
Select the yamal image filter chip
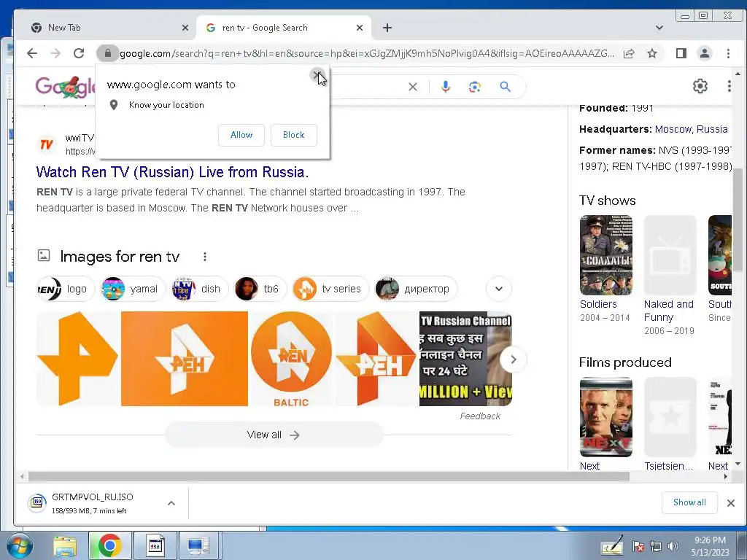coord(133,289)
